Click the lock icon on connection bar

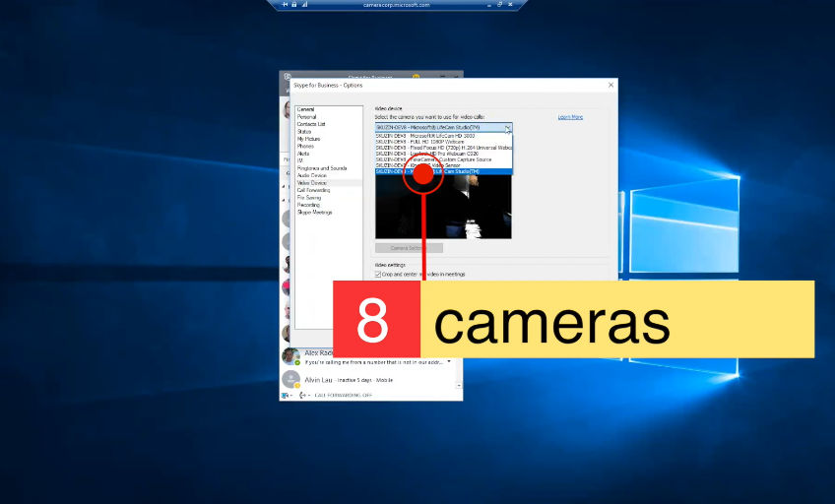pyautogui.click(x=294, y=5)
